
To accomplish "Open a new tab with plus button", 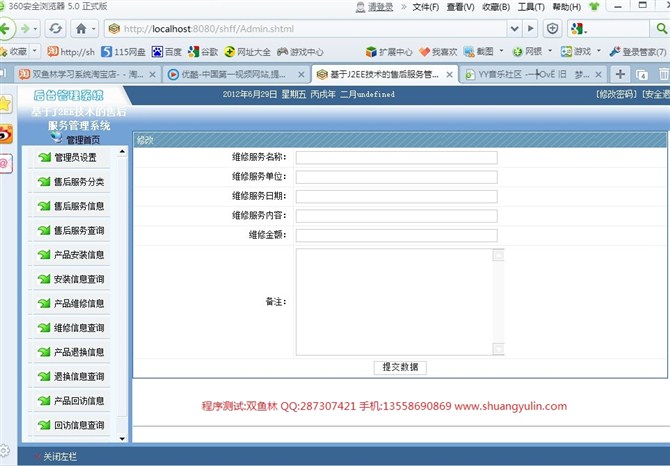I will click(x=620, y=74).
